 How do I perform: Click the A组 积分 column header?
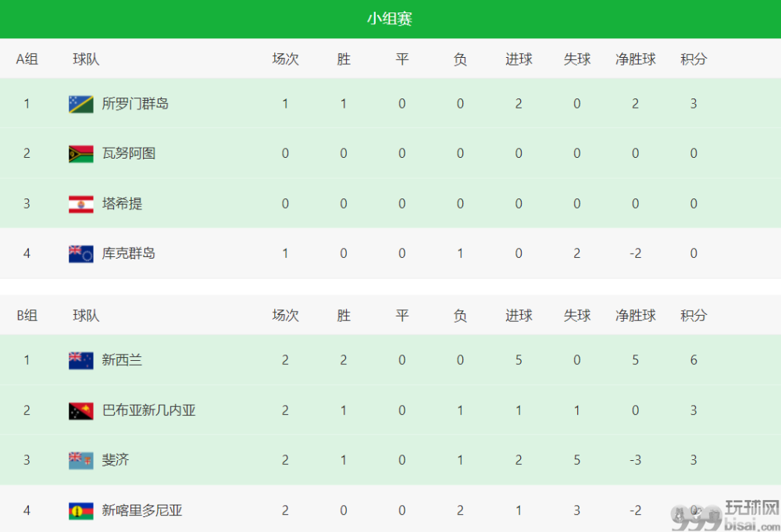pyautogui.click(x=694, y=59)
